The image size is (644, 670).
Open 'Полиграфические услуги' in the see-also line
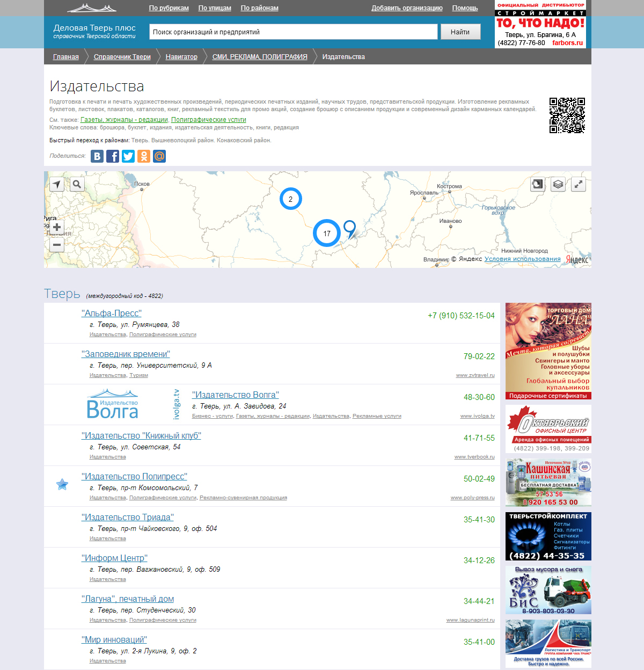coord(209,120)
